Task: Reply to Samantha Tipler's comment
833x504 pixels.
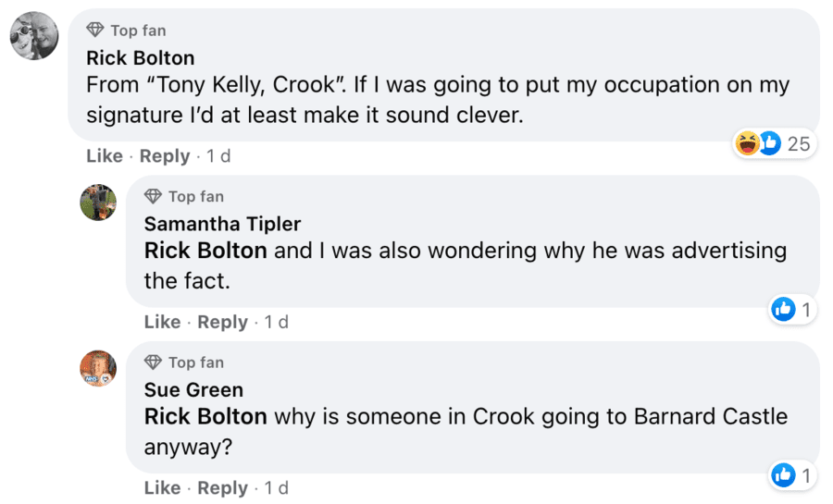Action: pos(222,322)
